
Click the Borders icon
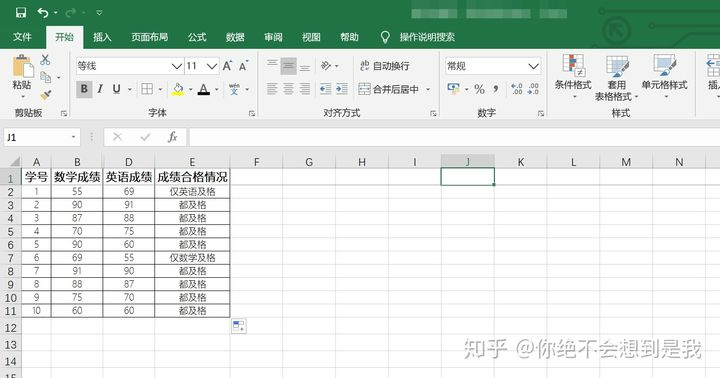(x=147, y=89)
